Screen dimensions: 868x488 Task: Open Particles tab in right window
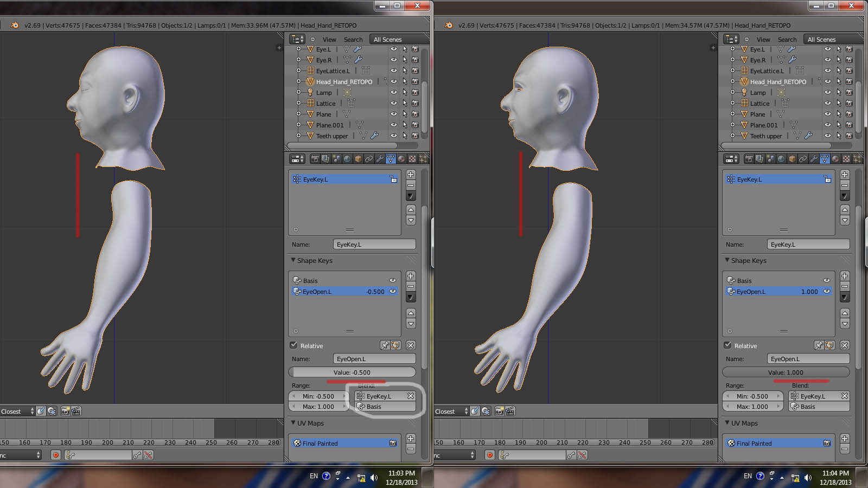coord(857,159)
